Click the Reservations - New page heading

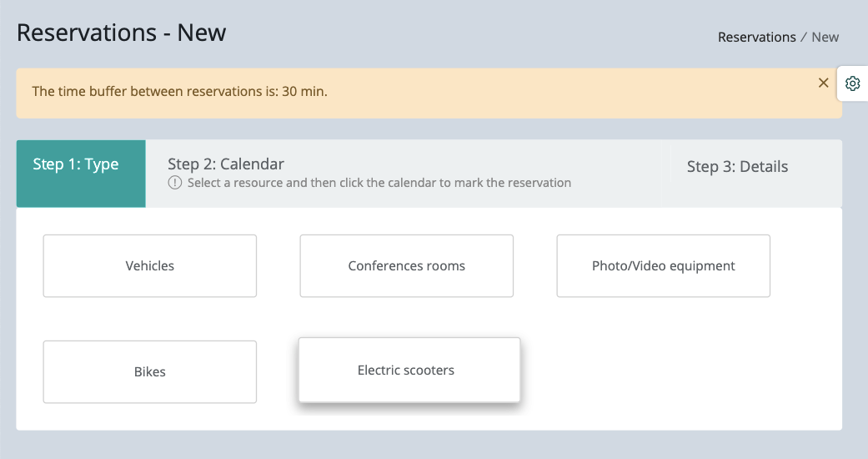(x=121, y=33)
